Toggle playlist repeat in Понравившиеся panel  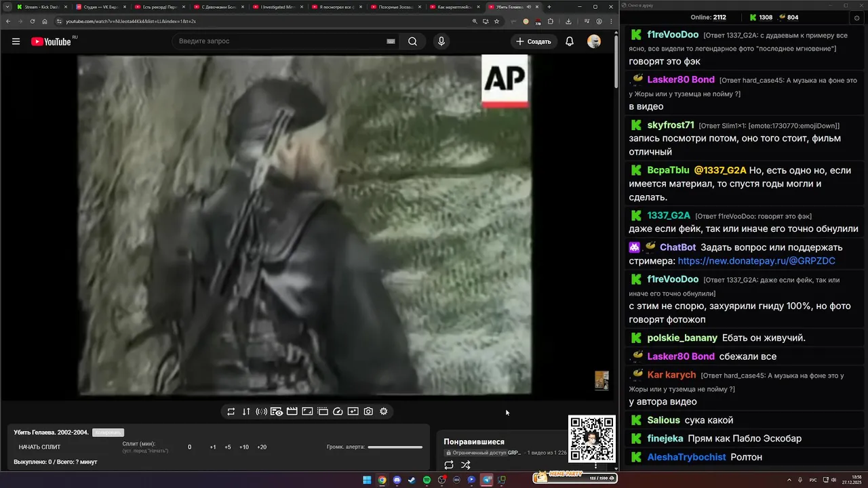[x=449, y=465]
